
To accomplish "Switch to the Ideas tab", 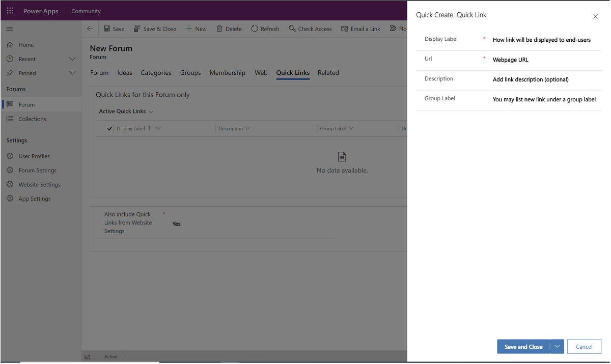I will point(125,73).
